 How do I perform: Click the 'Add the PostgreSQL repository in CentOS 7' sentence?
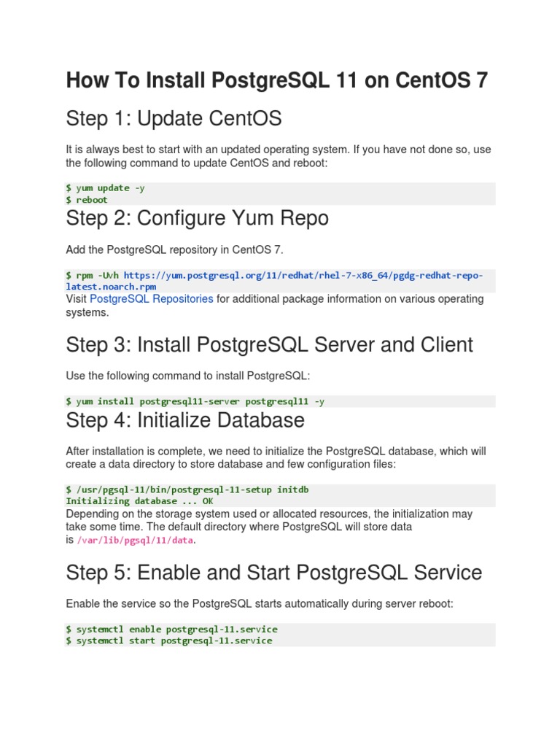tap(174, 250)
